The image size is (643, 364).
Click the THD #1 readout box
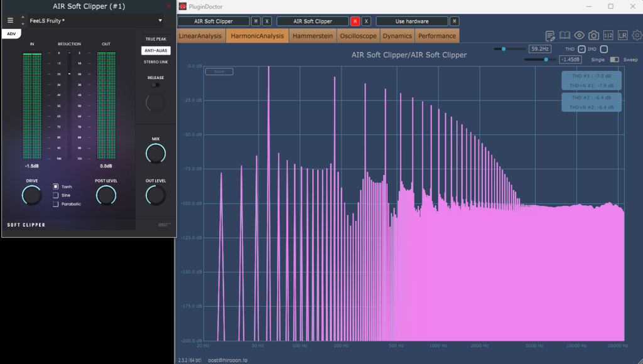pos(592,81)
